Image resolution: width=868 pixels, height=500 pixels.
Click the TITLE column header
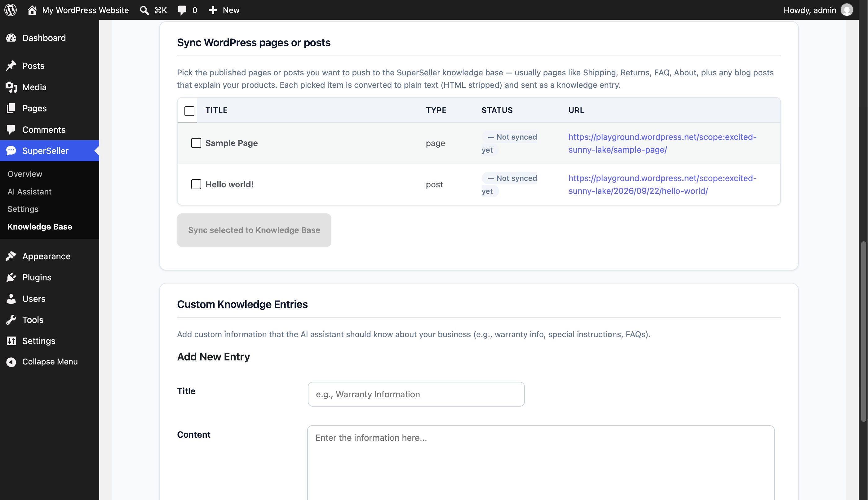coord(217,110)
